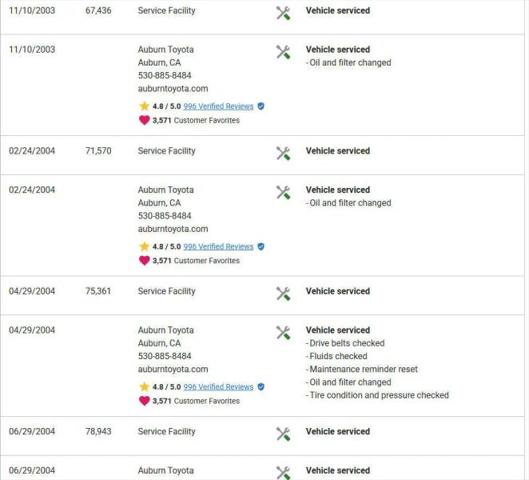Click 'Maintenance reminder reset' service detail
The image size is (529, 480).
[x=362, y=369]
